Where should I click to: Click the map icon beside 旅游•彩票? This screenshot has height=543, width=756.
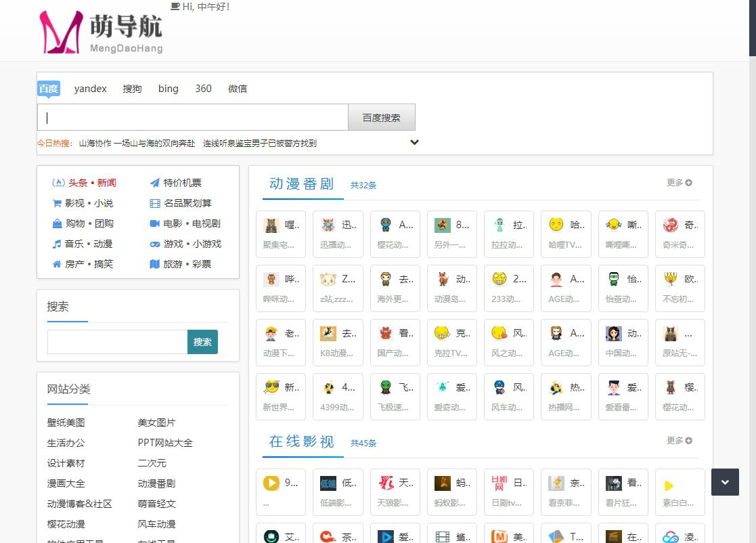155,264
